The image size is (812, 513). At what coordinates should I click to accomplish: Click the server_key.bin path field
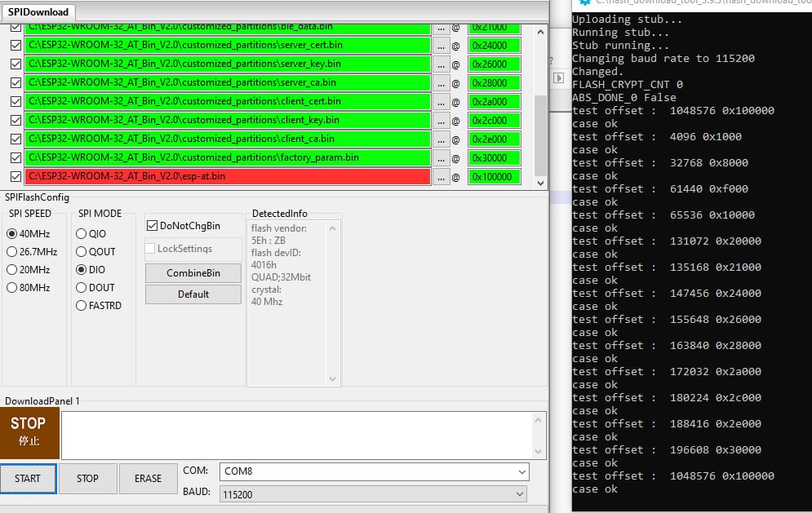[228, 64]
